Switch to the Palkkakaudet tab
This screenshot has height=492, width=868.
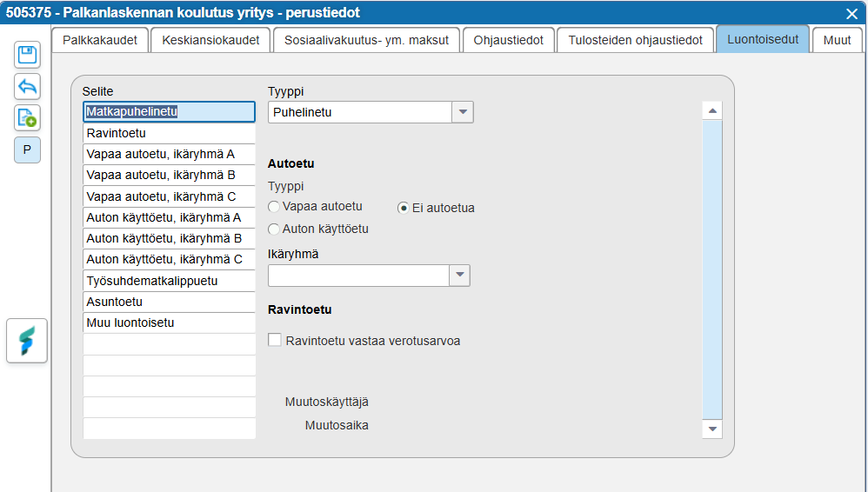click(100, 40)
